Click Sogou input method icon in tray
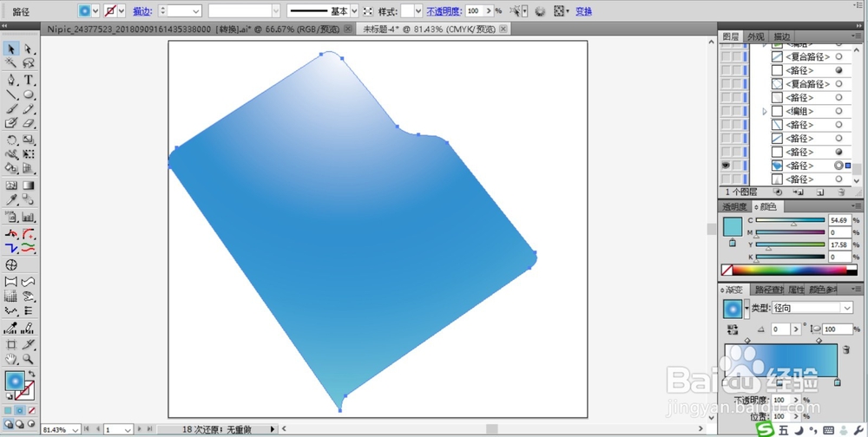The width and height of the screenshot is (868, 437). pyautogui.click(x=766, y=430)
